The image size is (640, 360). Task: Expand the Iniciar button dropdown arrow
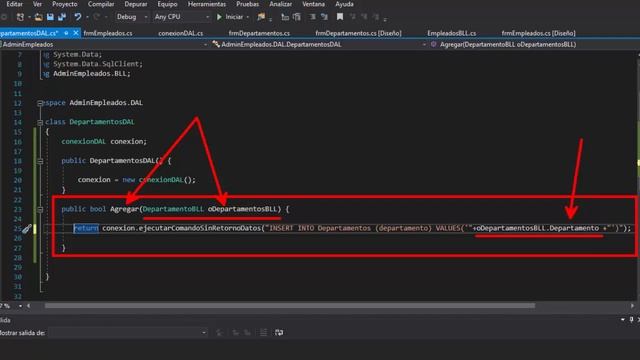click(x=248, y=17)
